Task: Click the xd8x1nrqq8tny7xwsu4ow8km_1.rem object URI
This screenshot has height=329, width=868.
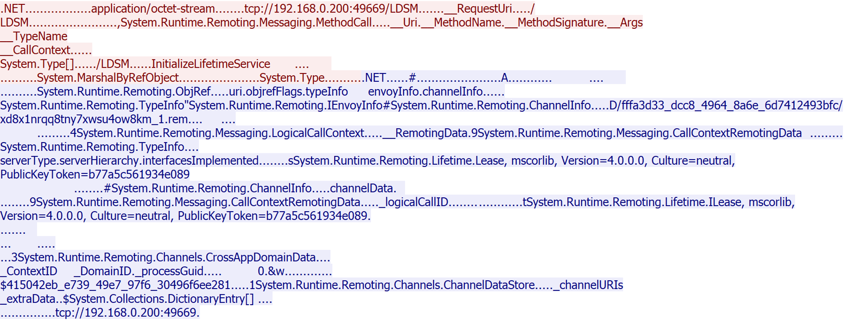Action: click(94, 120)
